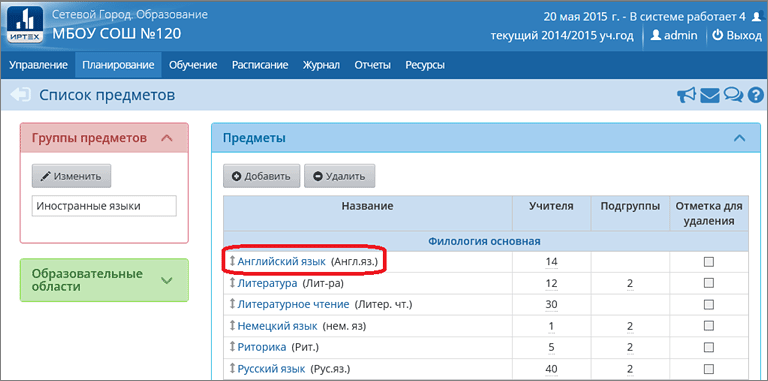Open the mail envelope icon

(709, 95)
